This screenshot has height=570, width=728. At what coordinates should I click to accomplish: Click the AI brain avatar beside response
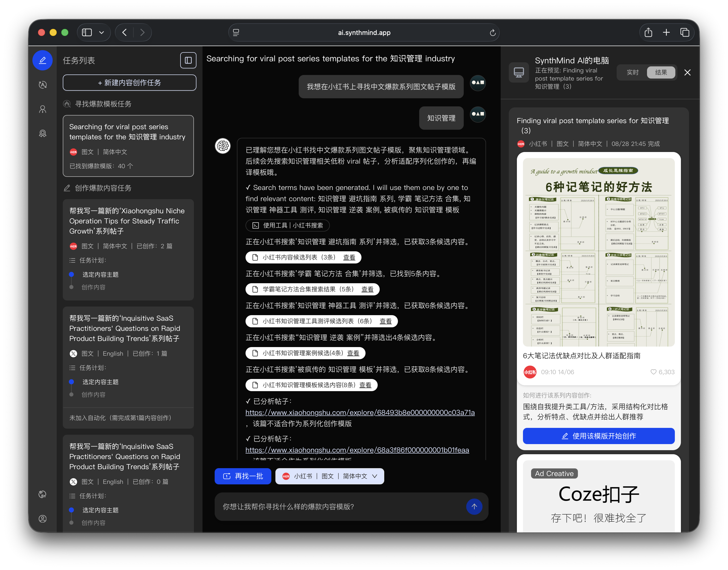223,146
